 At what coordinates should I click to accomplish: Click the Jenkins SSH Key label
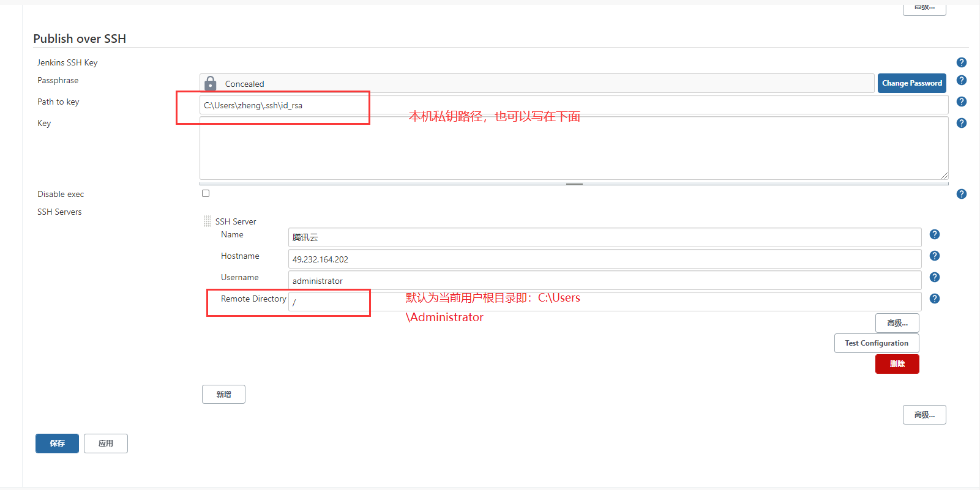[x=67, y=62]
